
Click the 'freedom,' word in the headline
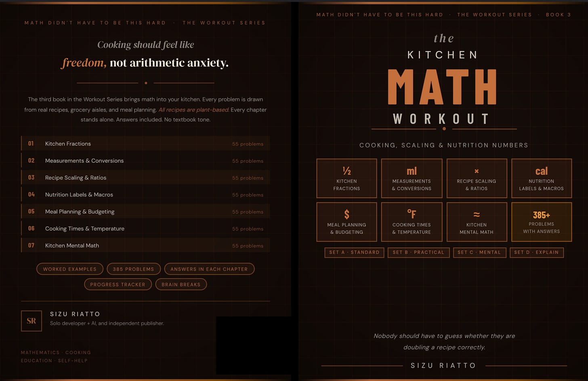pyautogui.click(x=84, y=63)
